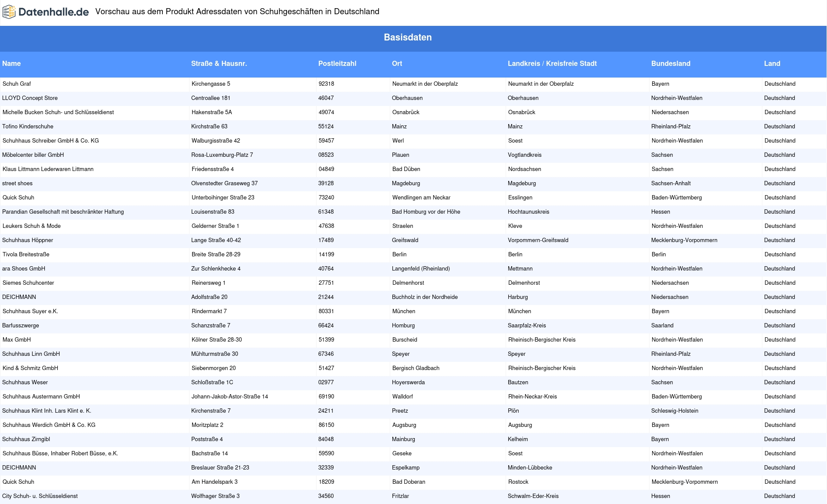
Task: Click the Schuhhaus Höppner name
Action: click(x=28, y=240)
